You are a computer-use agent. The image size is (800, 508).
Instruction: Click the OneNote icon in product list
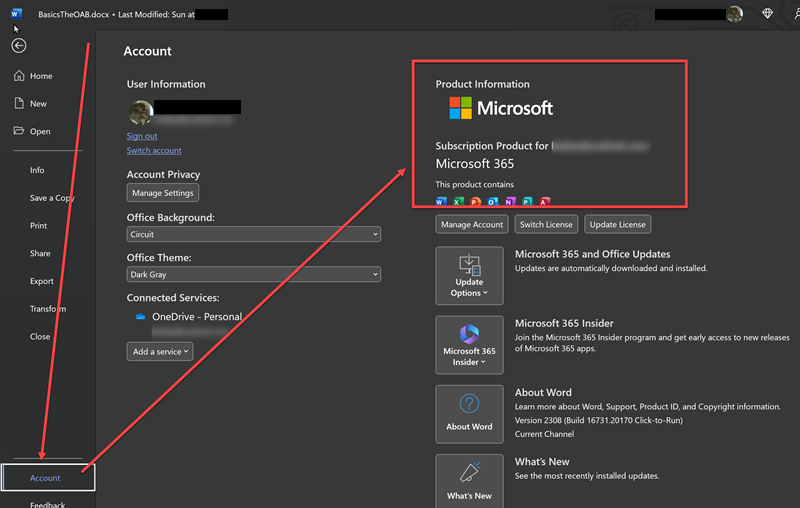coord(510,201)
